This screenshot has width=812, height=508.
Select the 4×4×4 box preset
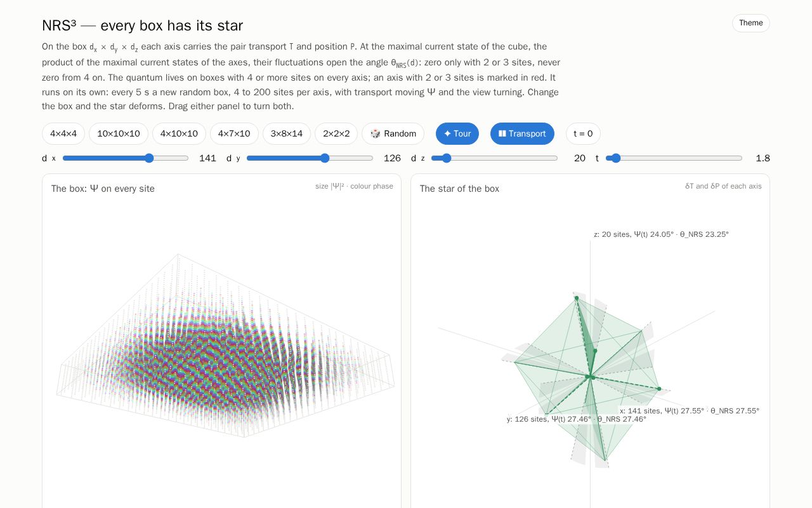(63, 133)
